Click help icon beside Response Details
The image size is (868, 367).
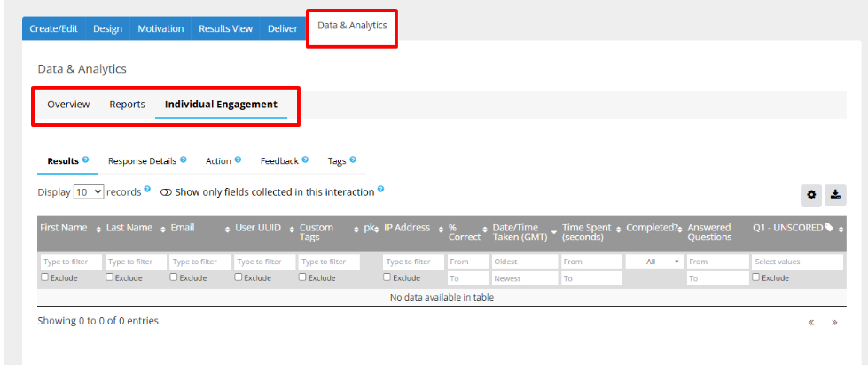click(184, 160)
